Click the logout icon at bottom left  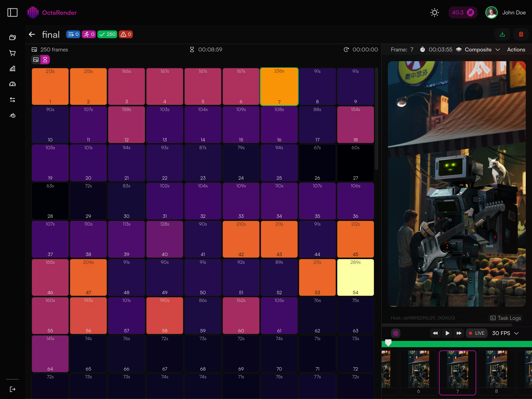(x=12, y=389)
